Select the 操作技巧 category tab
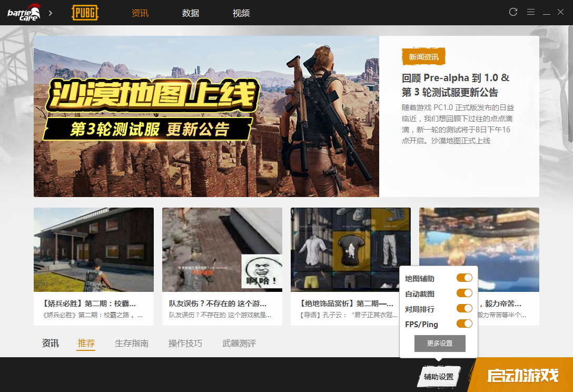Screen dimensions: 573x392 point(185,344)
